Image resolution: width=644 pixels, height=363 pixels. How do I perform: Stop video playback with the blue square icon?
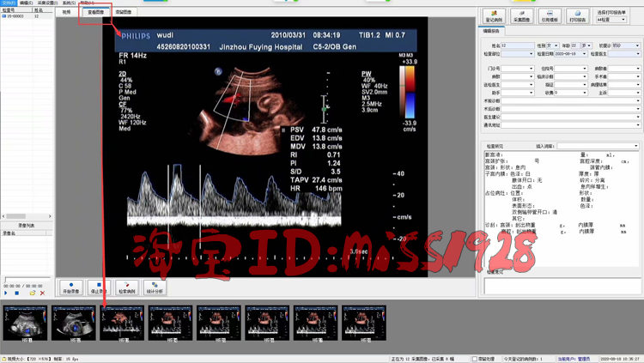tap(17, 293)
